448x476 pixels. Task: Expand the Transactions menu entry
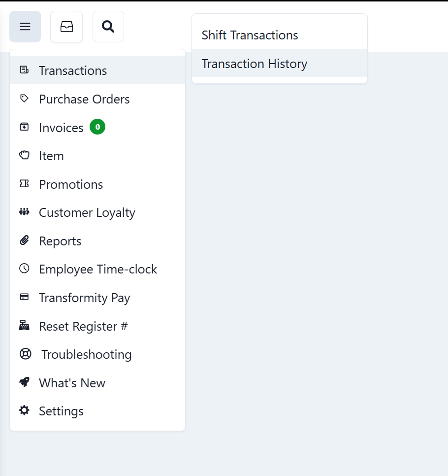(x=73, y=70)
